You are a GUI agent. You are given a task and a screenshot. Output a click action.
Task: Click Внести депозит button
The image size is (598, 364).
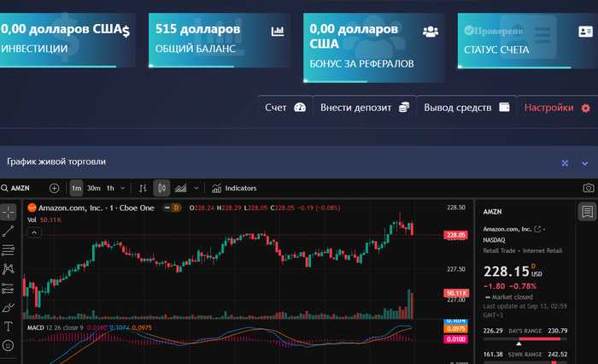[365, 108]
